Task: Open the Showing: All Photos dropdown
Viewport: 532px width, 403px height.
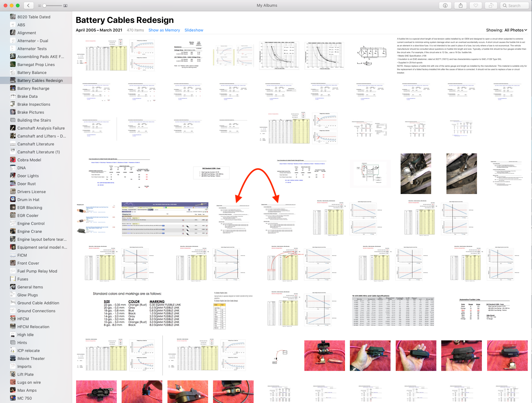Action: (506, 30)
